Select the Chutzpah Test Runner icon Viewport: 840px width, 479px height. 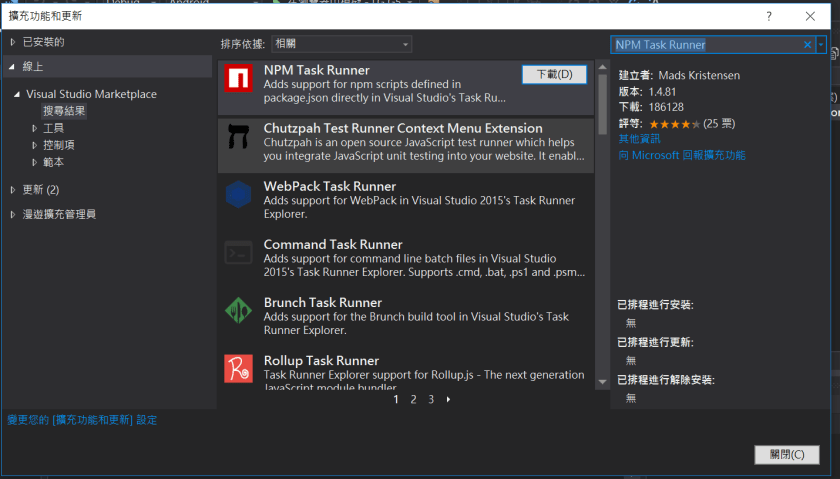[x=238, y=137]
